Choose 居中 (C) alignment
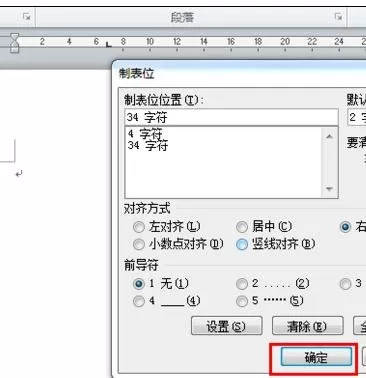 [x=264, y=227]
